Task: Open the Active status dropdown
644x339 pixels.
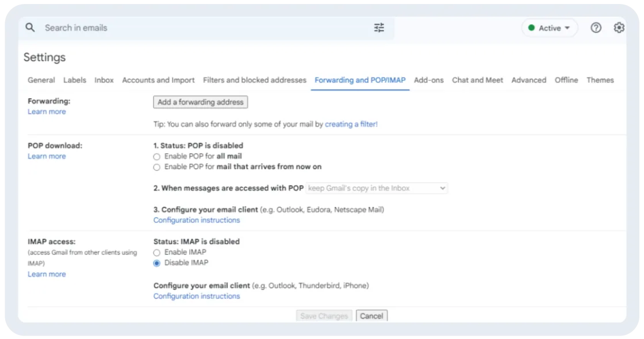Action: pyautogui.click(x=550, y=28)
